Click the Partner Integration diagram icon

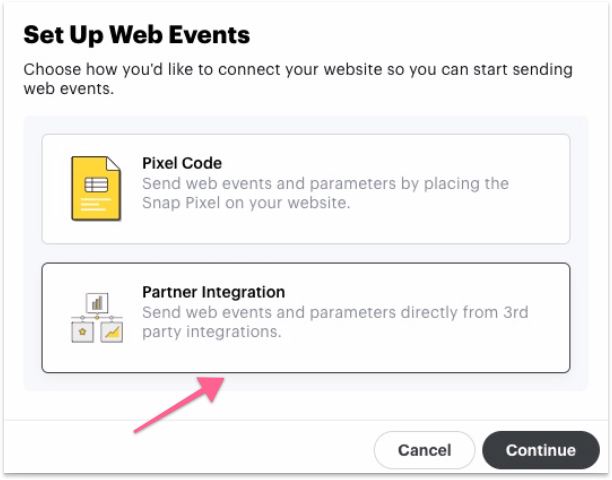pos(98,318)
